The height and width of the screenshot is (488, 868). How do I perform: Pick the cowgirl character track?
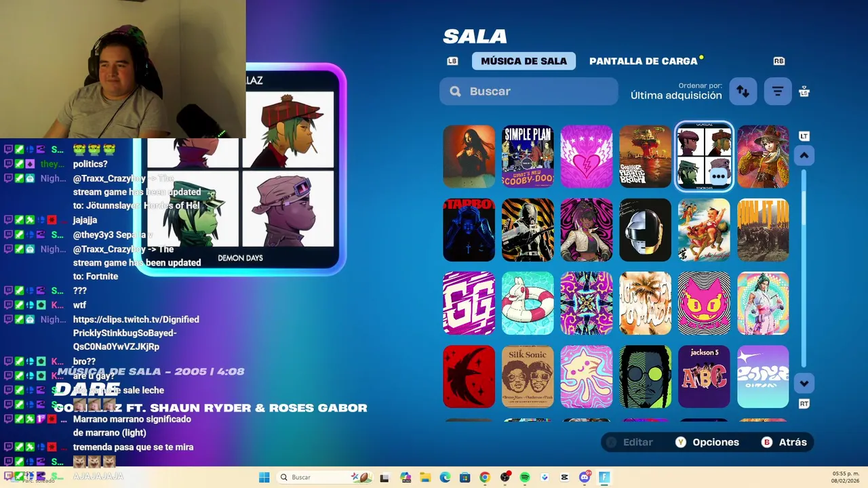[763, 157]
